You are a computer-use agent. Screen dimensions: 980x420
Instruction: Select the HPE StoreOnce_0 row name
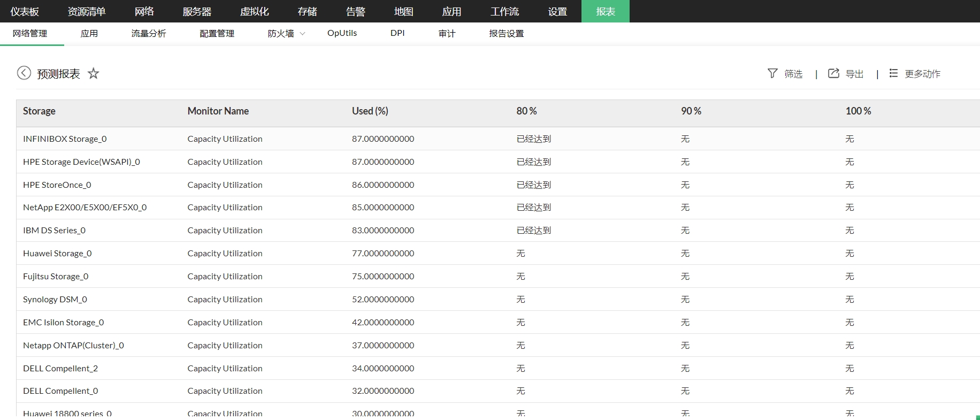[57, 185]
